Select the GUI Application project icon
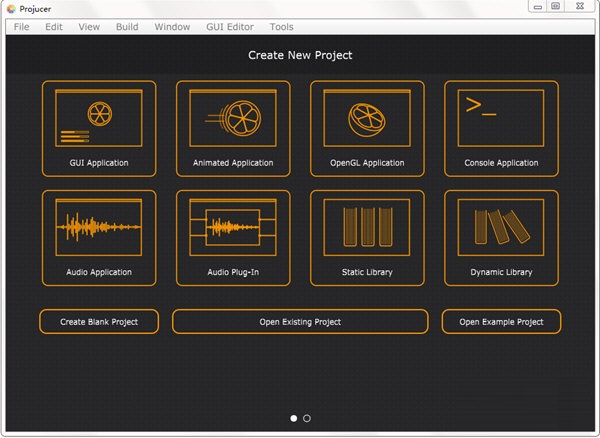600x438 pixels. coord(99,118)
